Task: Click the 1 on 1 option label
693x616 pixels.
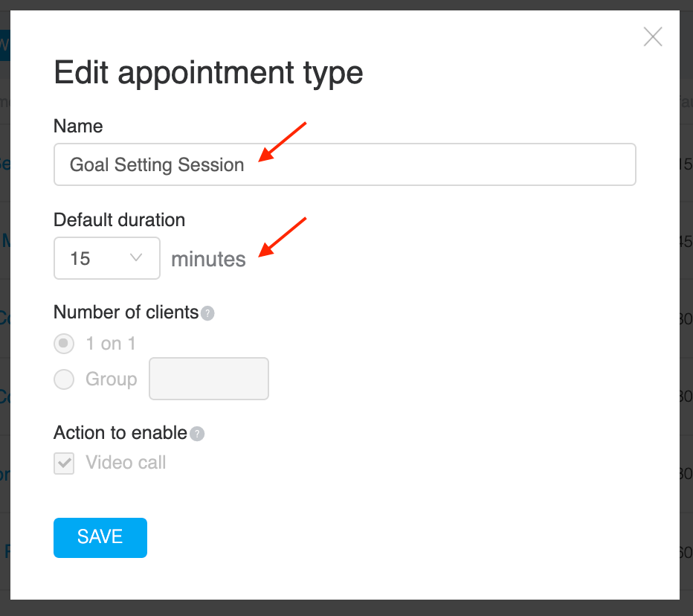Action: tap(111, 344)
